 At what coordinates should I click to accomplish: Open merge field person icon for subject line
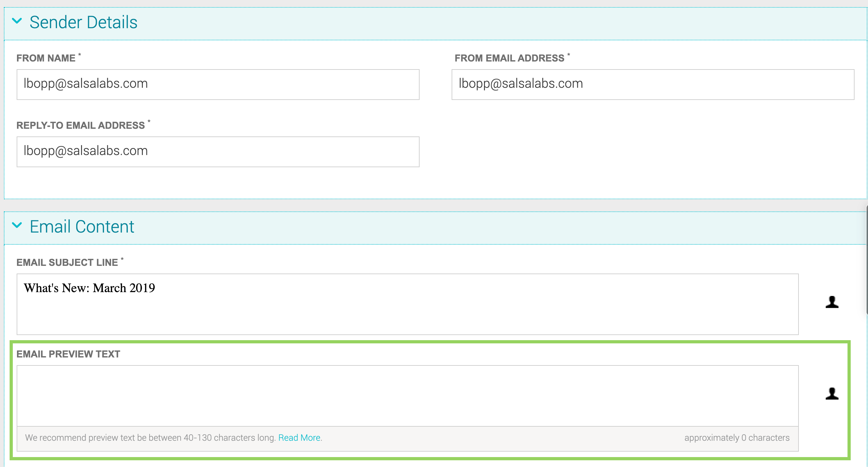831,302
